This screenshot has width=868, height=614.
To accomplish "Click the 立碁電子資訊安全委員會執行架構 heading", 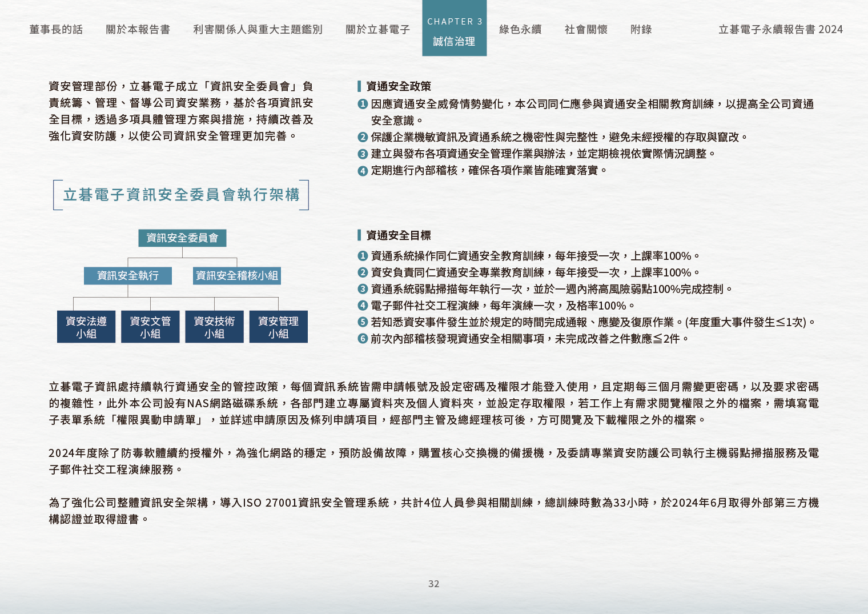I will coord(181,195).
